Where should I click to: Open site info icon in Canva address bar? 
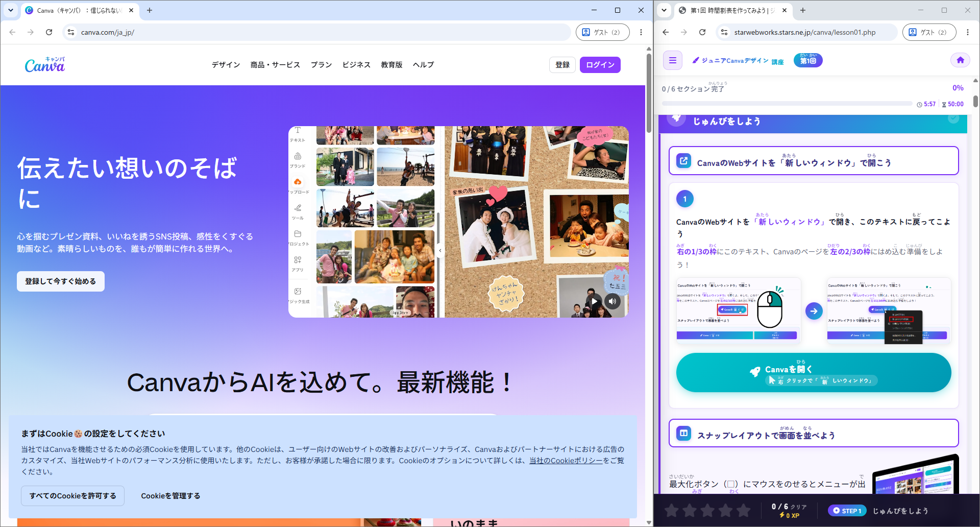pyautogui.click(x=71, y=32)
